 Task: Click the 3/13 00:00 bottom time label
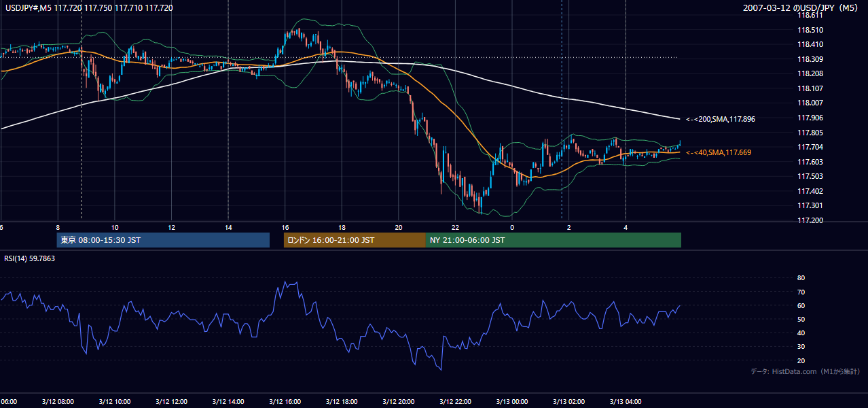pyautogui.click(x=512, y=401)
